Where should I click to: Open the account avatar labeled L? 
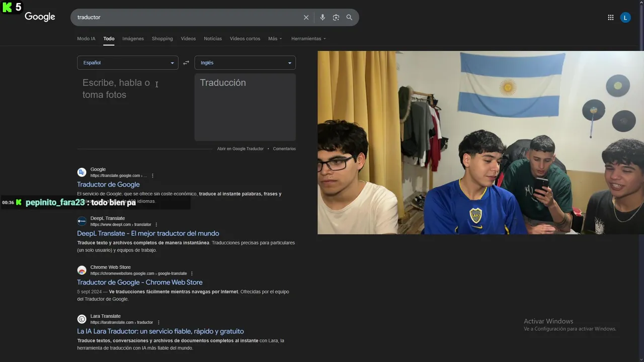click(625, 18)
